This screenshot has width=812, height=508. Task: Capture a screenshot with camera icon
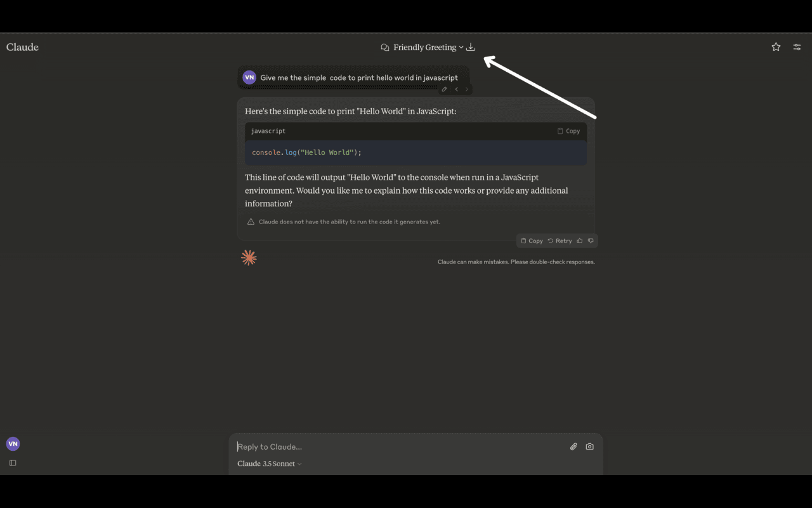[x=590, y=446]
